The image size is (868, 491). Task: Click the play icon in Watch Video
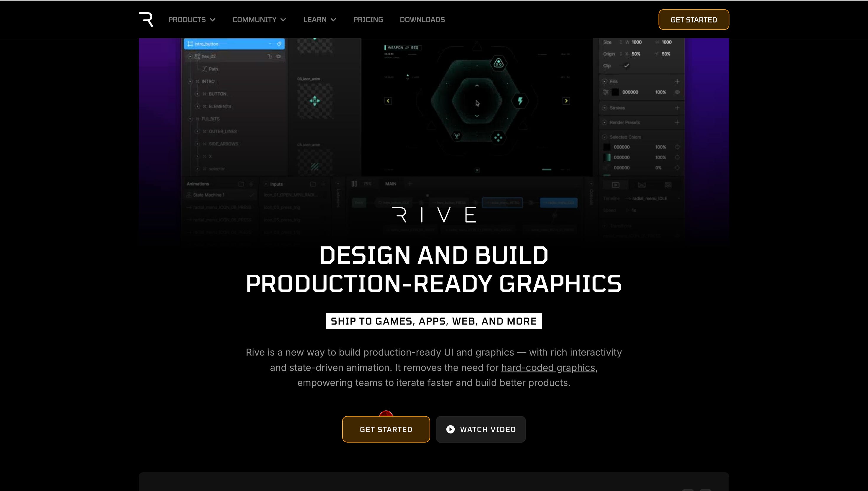click(450, 429)
